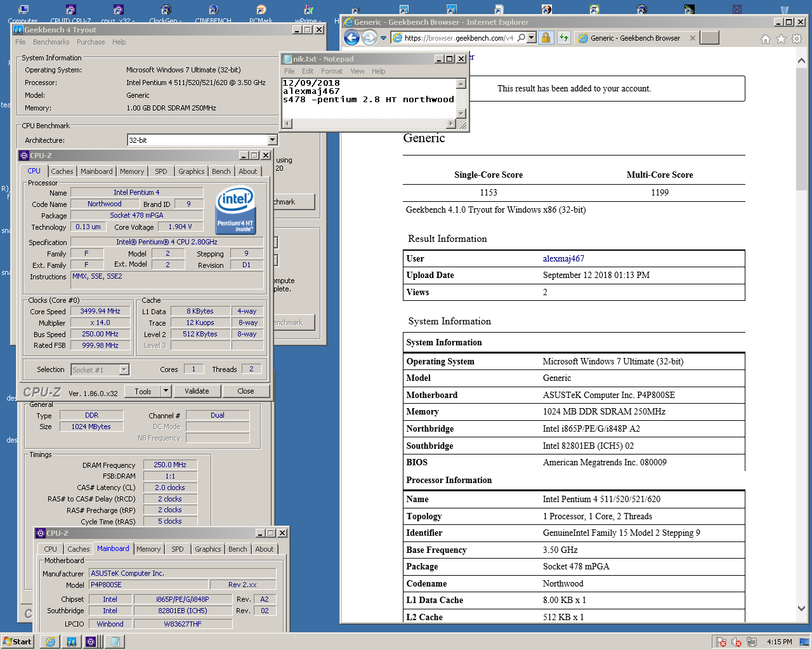Click the Internet Explorer taskbar icon

click(50, 642)
